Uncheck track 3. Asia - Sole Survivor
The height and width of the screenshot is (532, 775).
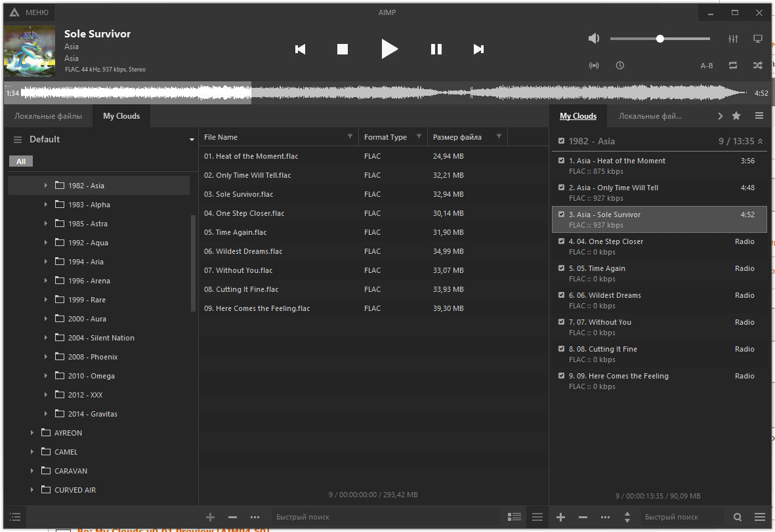(x=562, y=214)
